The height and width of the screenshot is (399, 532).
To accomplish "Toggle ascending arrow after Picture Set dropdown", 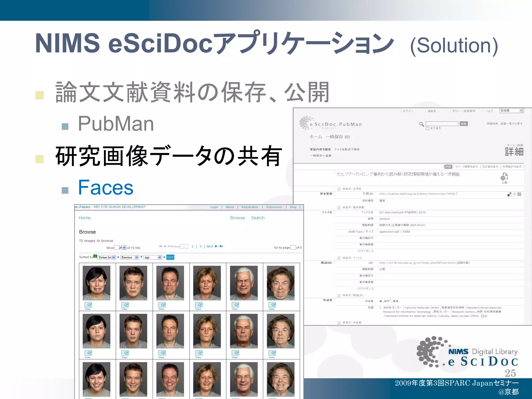I will (x=118, y=257).
